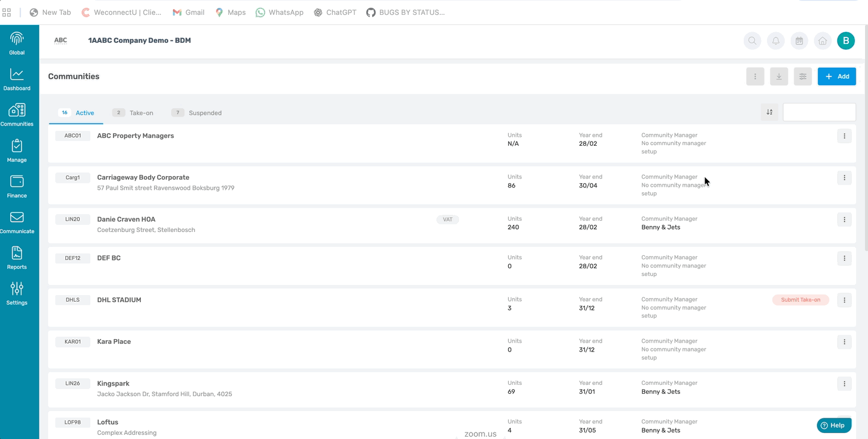The height and width of the screenshot is (439, 868).
Task: Open the Danie Craven HOA community
Action: pyautogui.click(x=126, y=219)
